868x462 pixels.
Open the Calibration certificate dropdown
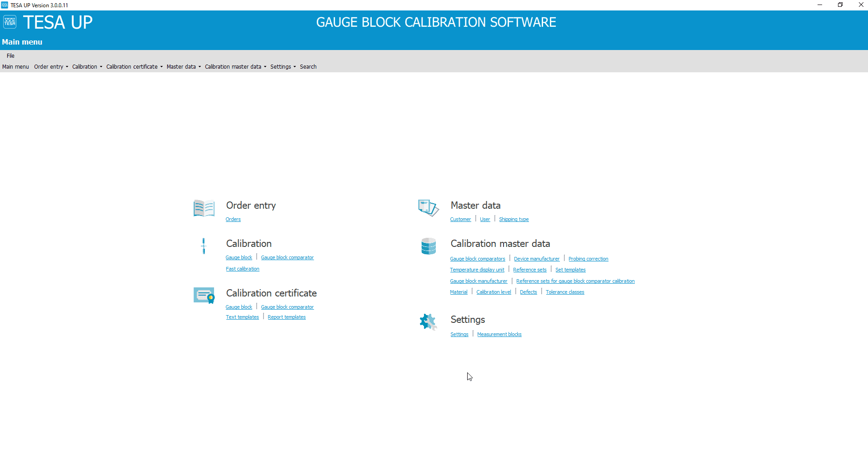pos(132,66)
